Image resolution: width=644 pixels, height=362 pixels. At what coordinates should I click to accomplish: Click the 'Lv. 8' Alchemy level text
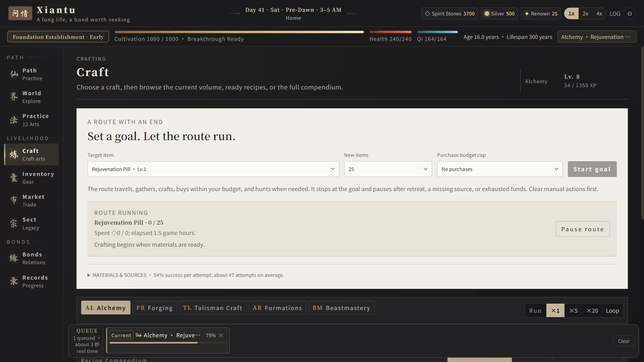coord(572,77)
